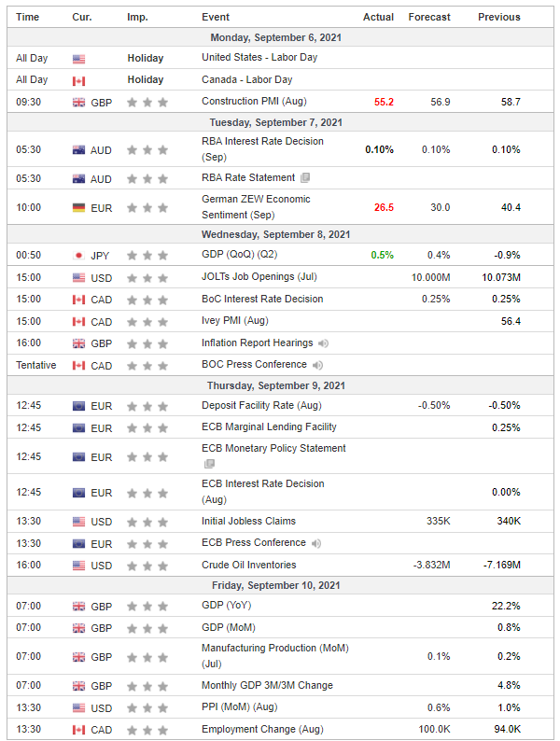560x741 pixels.
Task: Open the Monthly GDP 3M/3M Change event
Action: (x=267, y=685)
